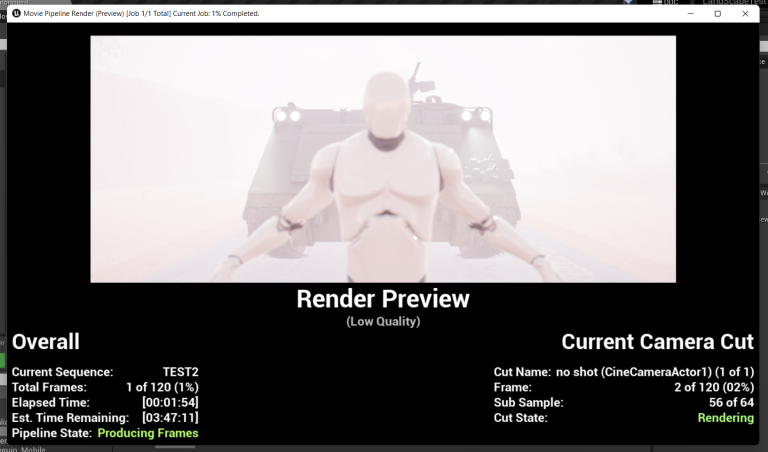Click the Total Frames value 1 of 120
768x452 pixels.
pyautogui.click(x=161, y=387)
